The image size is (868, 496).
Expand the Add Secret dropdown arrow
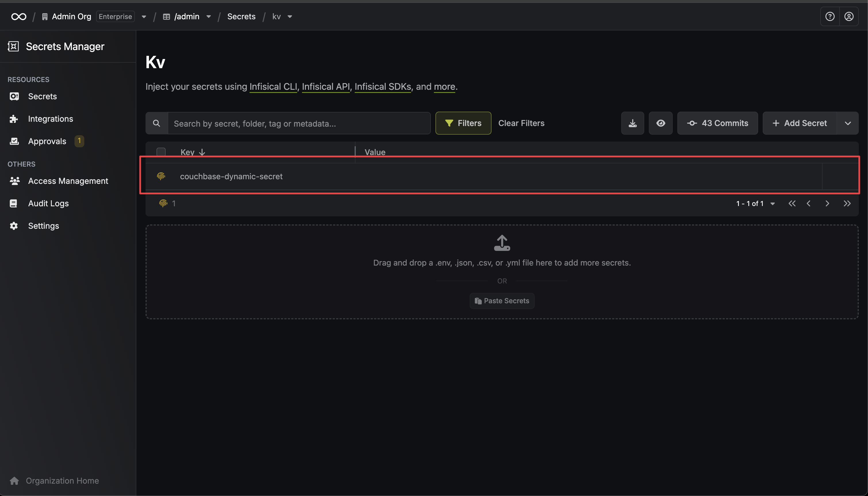pyautogui.click(x=848, y=123)
